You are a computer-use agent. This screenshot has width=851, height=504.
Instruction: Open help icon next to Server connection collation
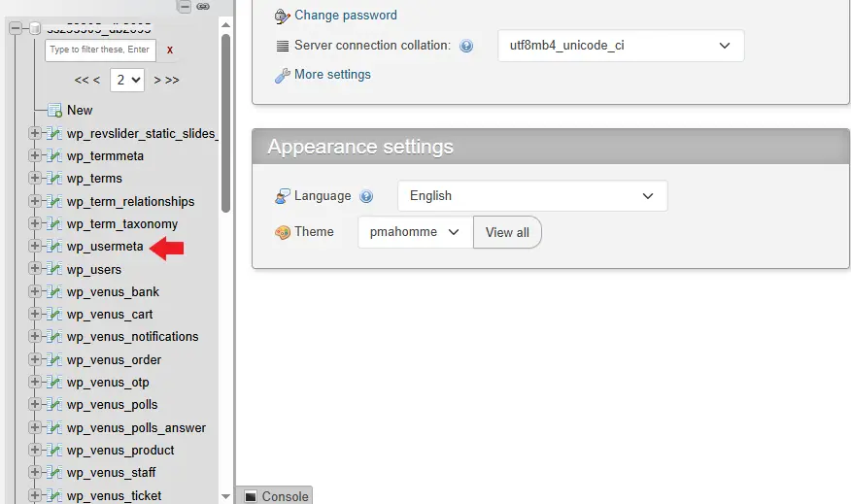tap(466, 46)
